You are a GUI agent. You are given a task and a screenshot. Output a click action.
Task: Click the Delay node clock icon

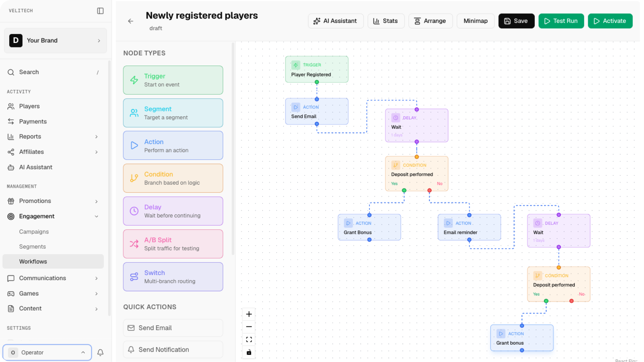(x=134, y=211)
